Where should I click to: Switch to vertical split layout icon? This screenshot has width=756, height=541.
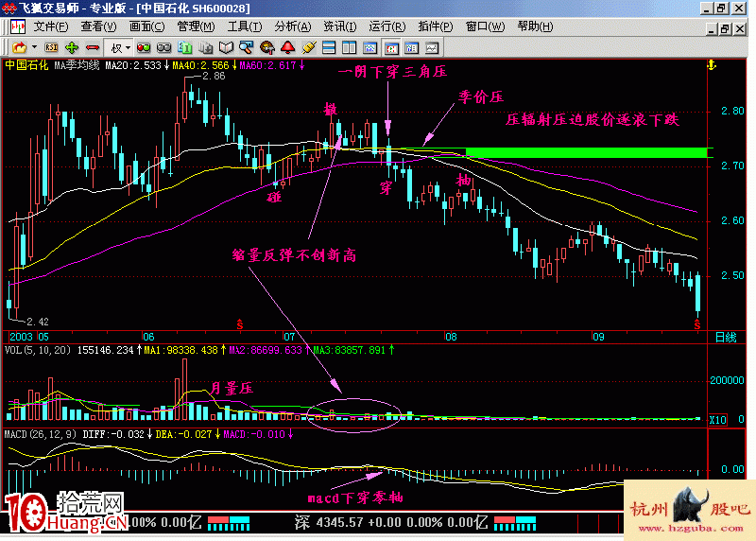click(x=349, y=47)
